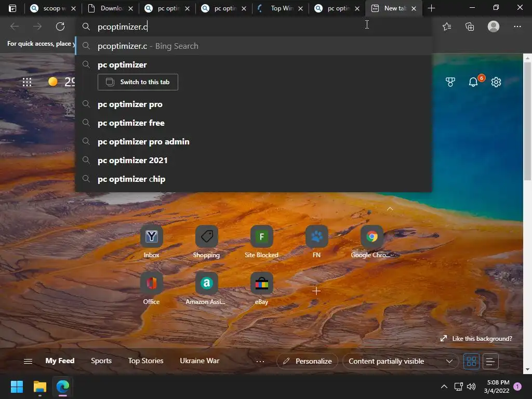Click the Edge taskbar icon
The image size is (532, 399).
63,387
